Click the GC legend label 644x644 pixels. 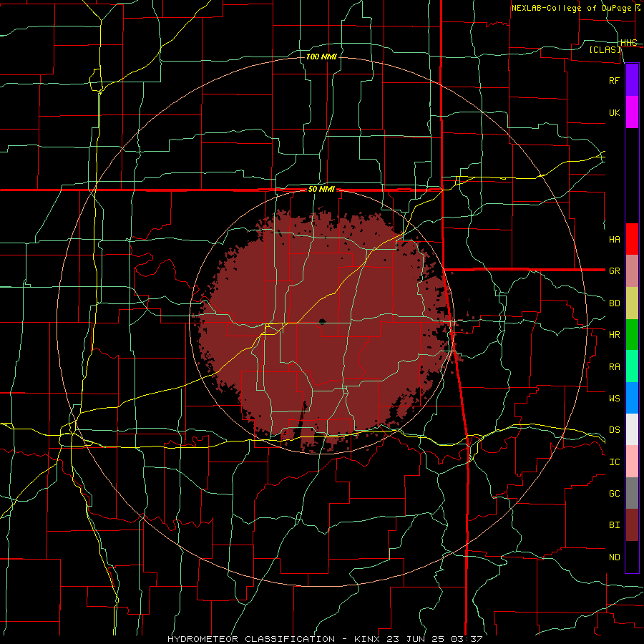(615, 494)
